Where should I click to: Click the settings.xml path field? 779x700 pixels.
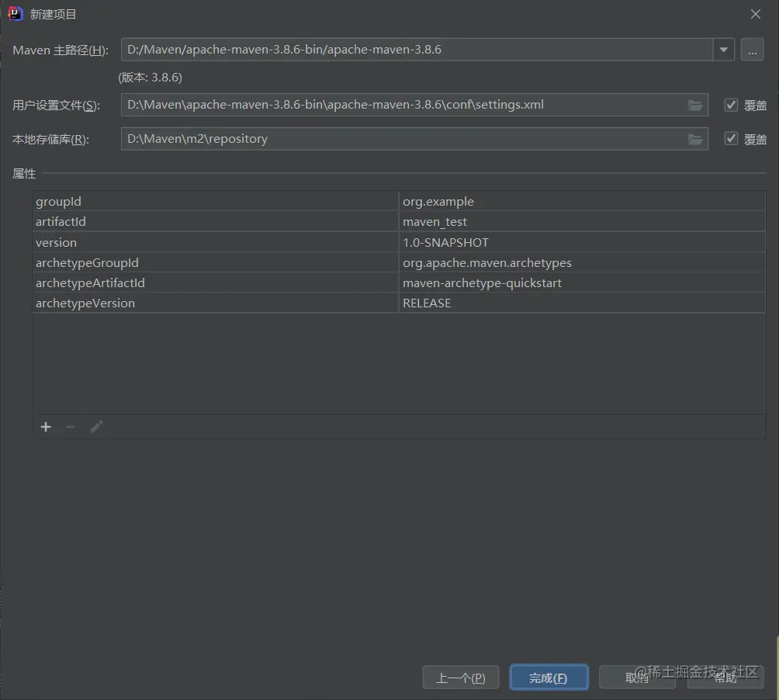tap(414, 105)
